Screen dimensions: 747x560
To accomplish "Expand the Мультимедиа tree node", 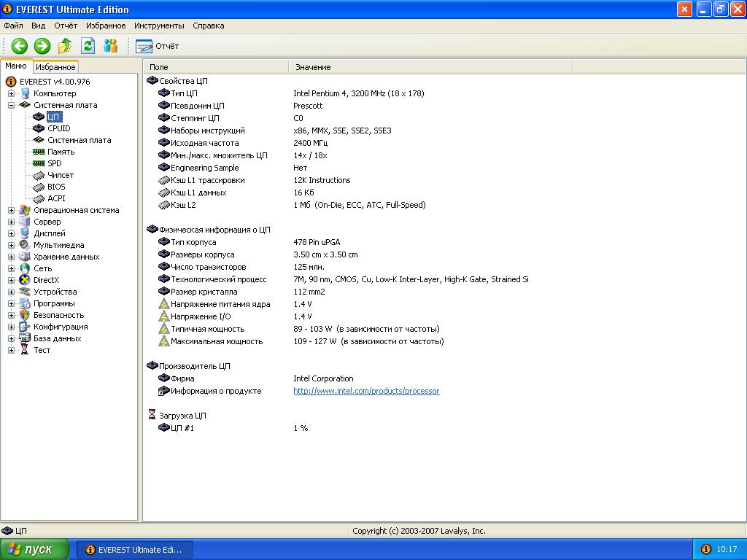I will coord(11,245).
